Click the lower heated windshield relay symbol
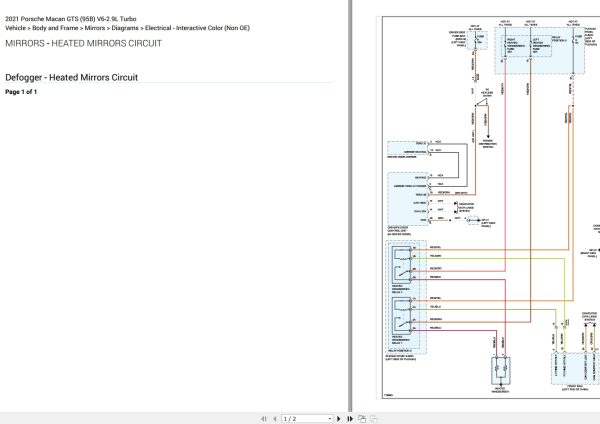This screenshot has height=424, width=600. [x=402, y=315]
